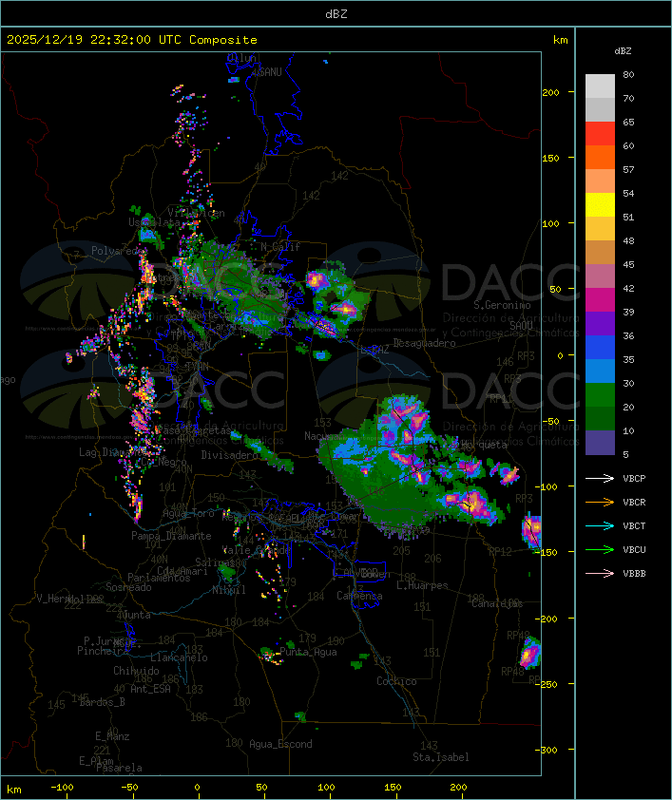
Task: Click the 2025/12/19 22:32:00 UTC Composite timestamp
Action: 132,40
